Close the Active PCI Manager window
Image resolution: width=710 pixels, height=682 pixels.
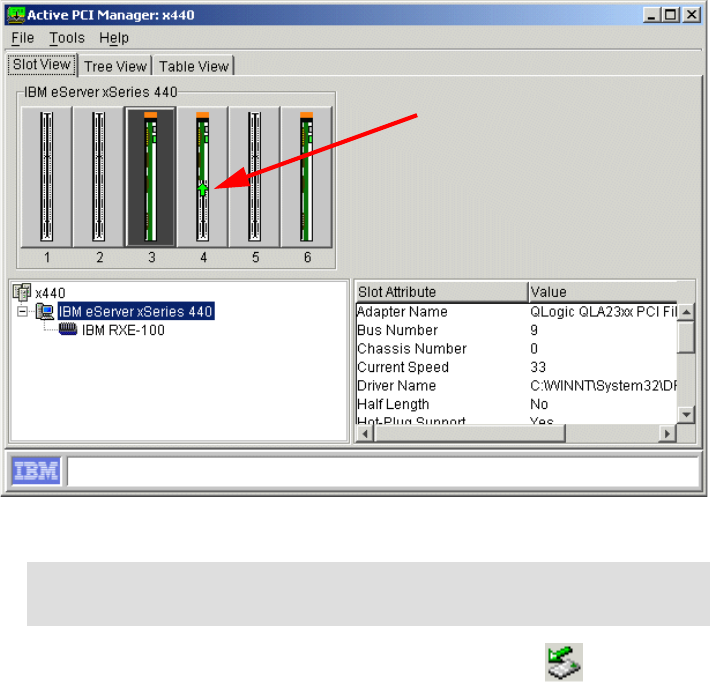(x=691, y=15)
